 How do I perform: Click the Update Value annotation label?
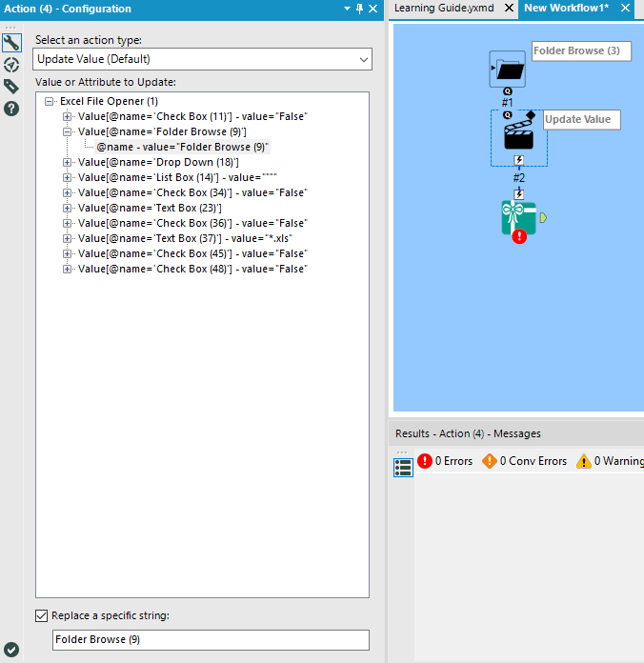582,120
